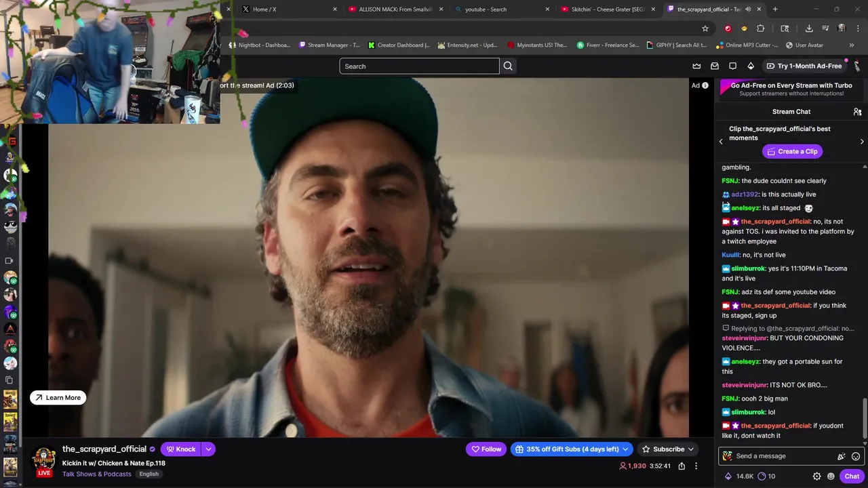This screenshot has height=488, width=868.
Task: Open the Twitch user avatar menu
Action: click(x=857, y=66)
